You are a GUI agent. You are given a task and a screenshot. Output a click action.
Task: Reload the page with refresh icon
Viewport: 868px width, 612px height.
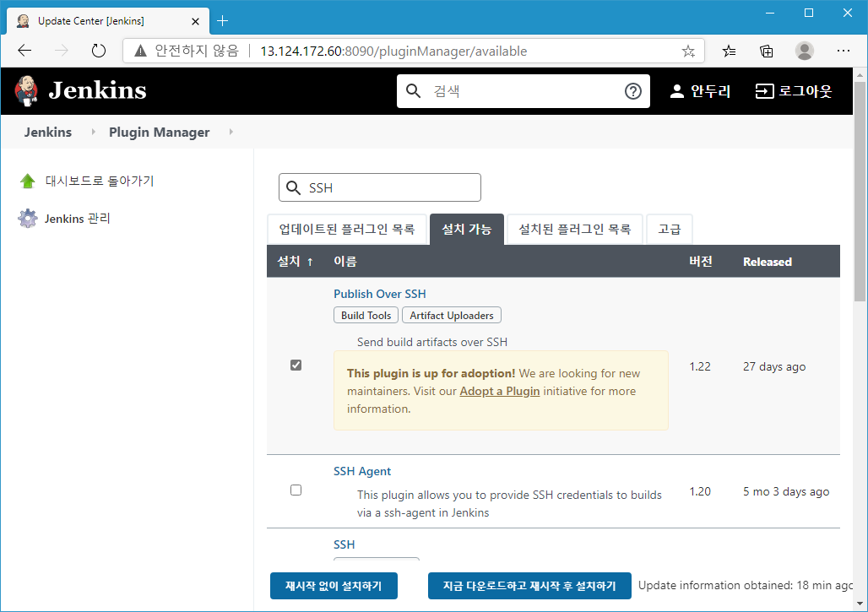99,51
